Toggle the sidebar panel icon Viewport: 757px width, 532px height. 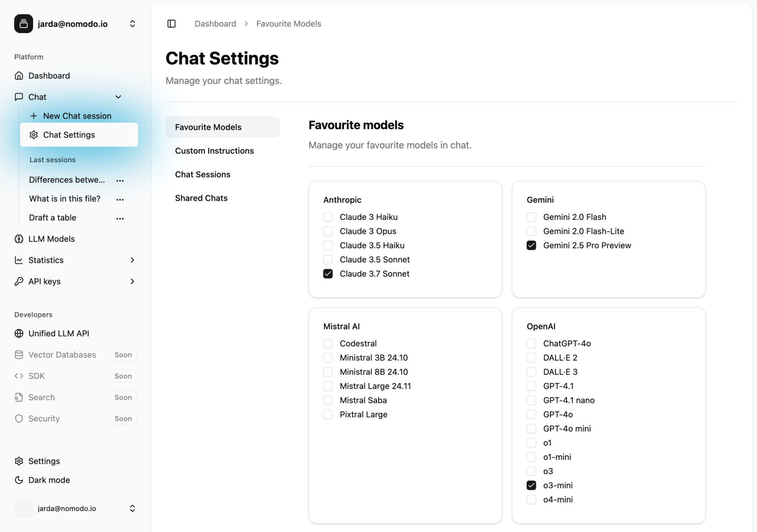click(171, 24)
